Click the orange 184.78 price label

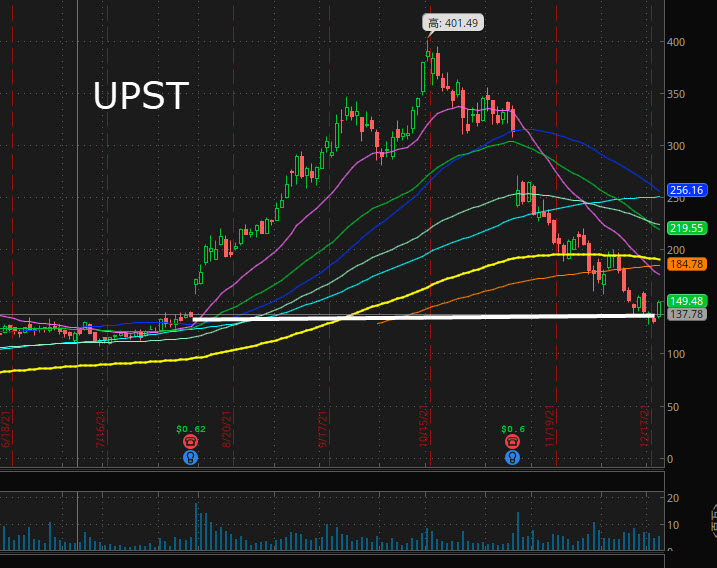[687, 264]
